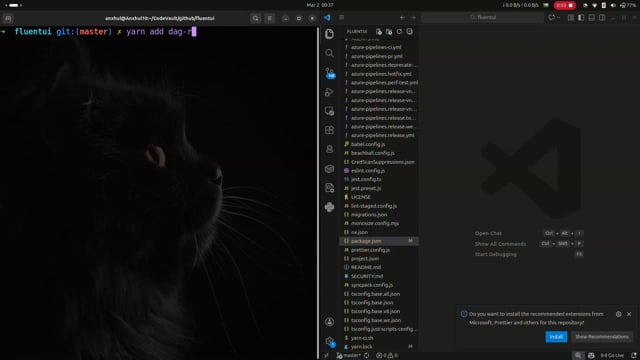Image resolution: width=640 pixels, height=360 pixels.
Task: Open Source Control view with changes badge
Action: pos(330,73)
